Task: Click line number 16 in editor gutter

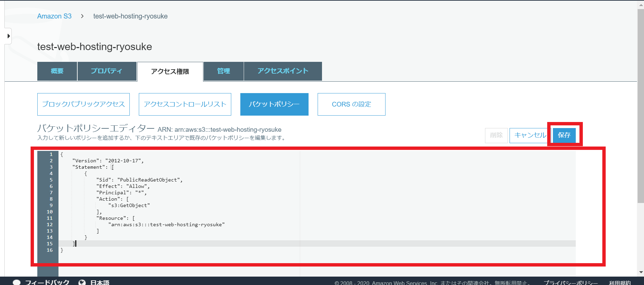Action: 50,250
